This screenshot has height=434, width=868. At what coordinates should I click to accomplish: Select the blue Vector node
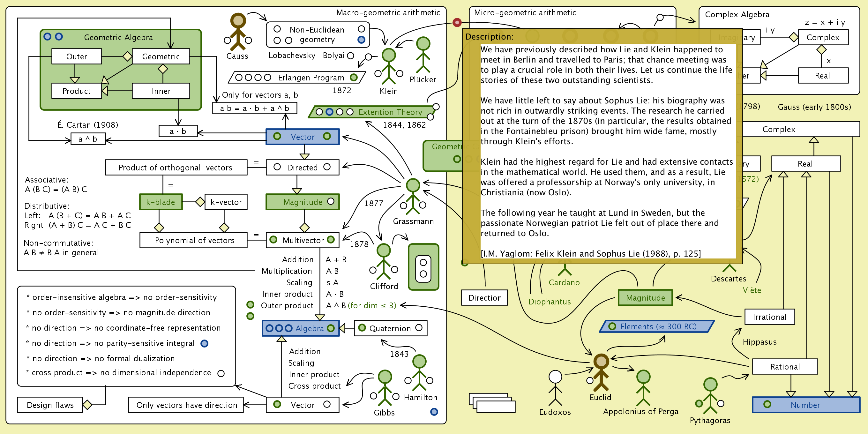(x=302, y=137)
